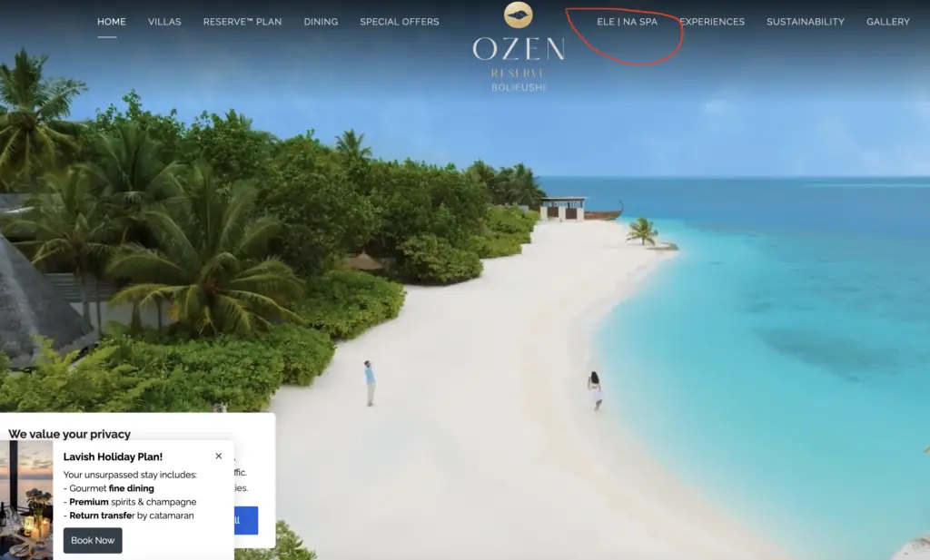Screen dimensions: 930x560
Task: Click the "Return transfer by catamaran" line
Action: click(x=129, y=516)
